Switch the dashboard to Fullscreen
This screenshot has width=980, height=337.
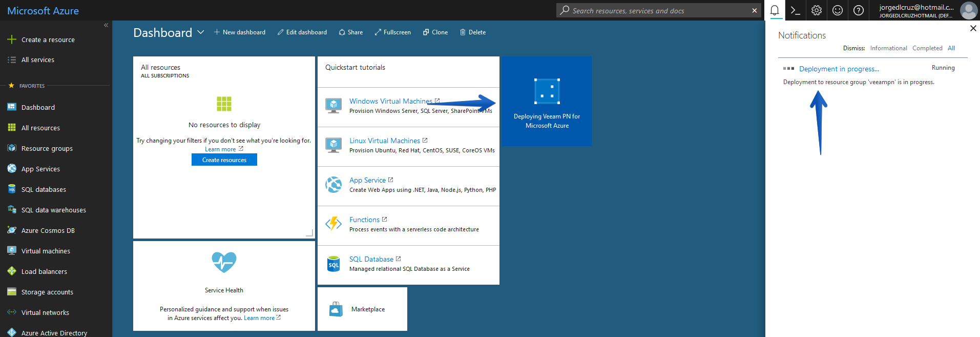point(393,32)
